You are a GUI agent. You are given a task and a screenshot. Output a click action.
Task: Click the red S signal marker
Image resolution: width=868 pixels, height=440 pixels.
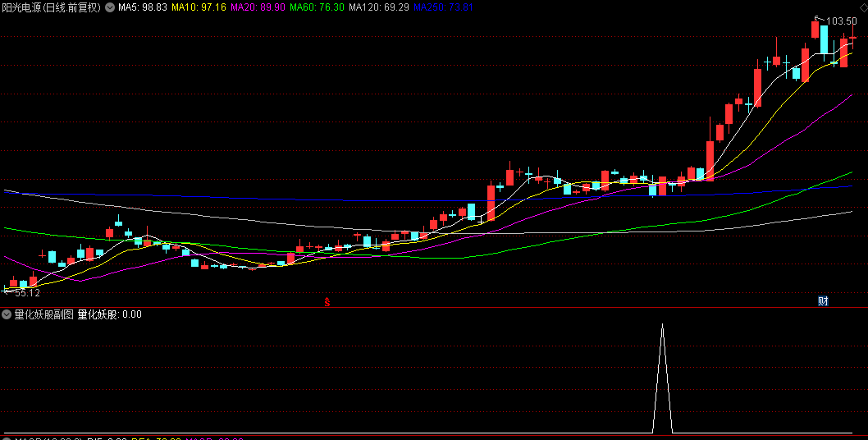pyautogui.click(x=327, y=302)
